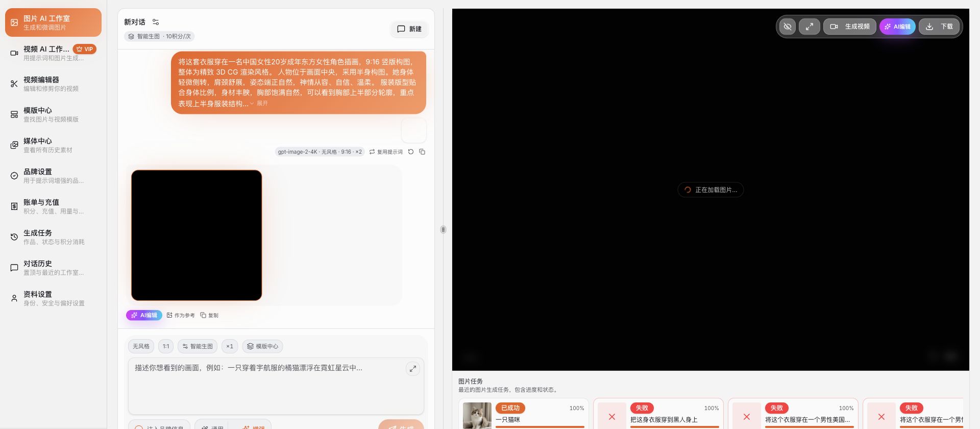Open conversation settings sliders icon beside 新对话
The height and width of the screenshot is (429, 980).
point(156,22)
